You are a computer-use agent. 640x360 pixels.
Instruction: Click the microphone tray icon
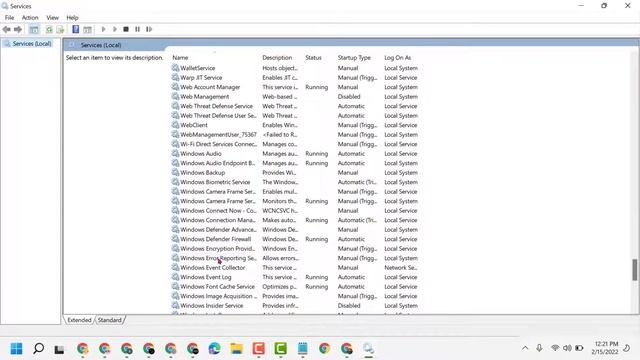point(539,348)
